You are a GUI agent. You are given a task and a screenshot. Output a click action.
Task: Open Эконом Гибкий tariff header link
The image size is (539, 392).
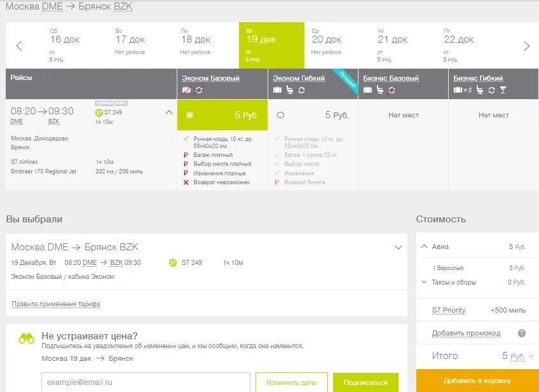(x=299, y=78)
